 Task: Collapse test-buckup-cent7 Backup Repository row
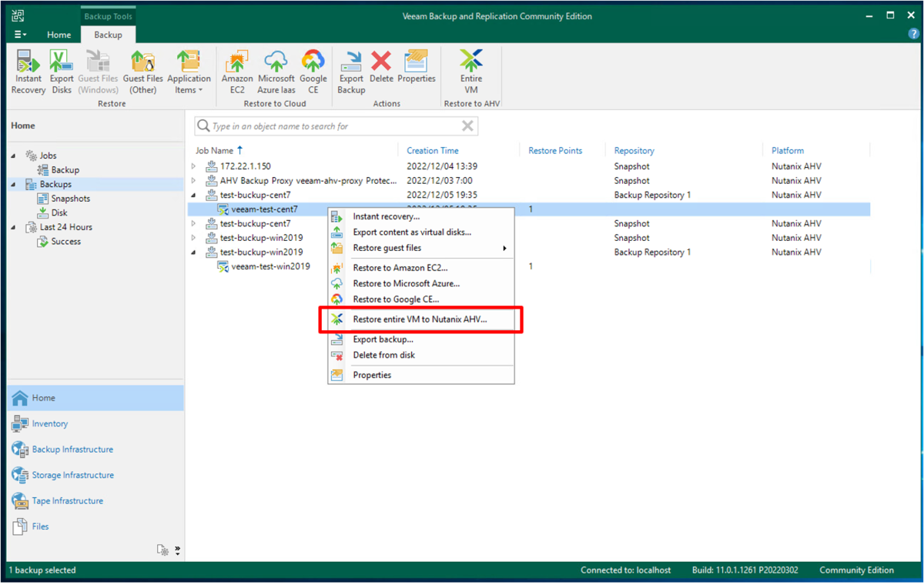[x=194, y=196]
